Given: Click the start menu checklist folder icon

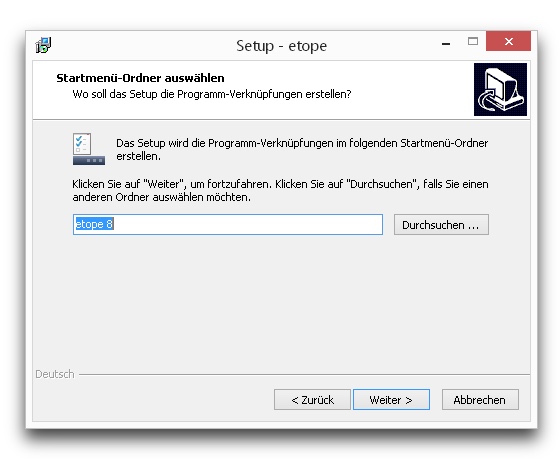Looking at the screenshot, I should coord(89,149).
